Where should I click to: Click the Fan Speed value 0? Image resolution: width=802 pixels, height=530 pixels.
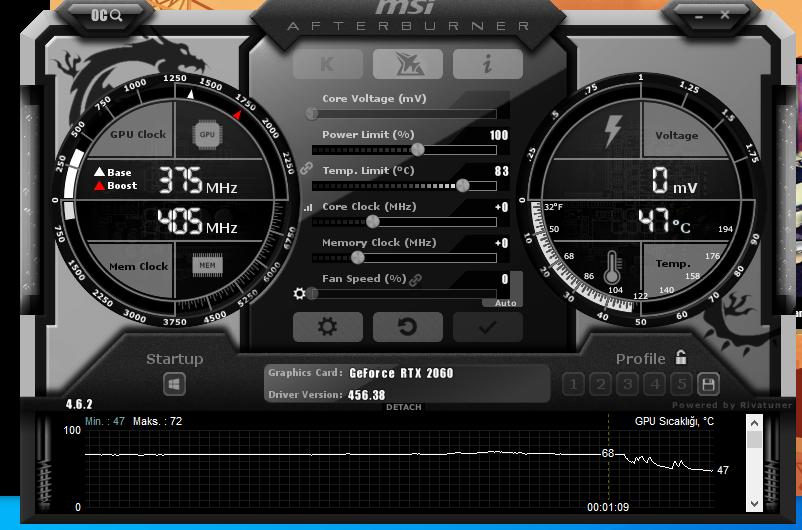505,279
